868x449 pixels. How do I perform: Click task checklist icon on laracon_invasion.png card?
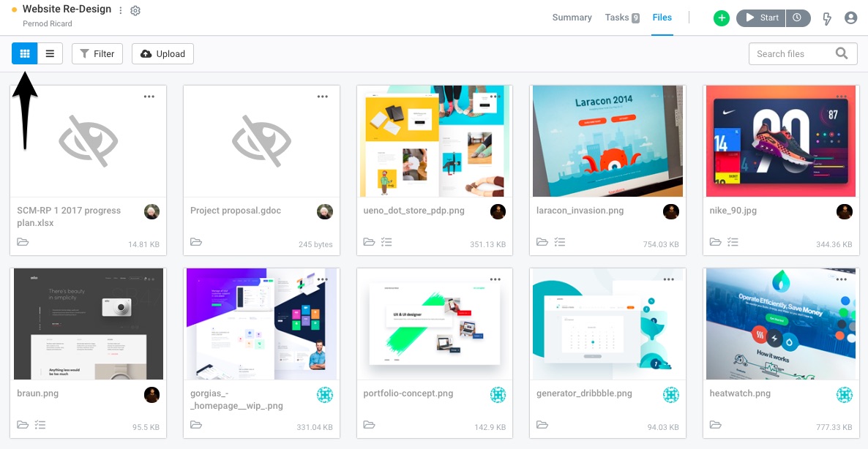pyautogui.click(x=560, y=241)
